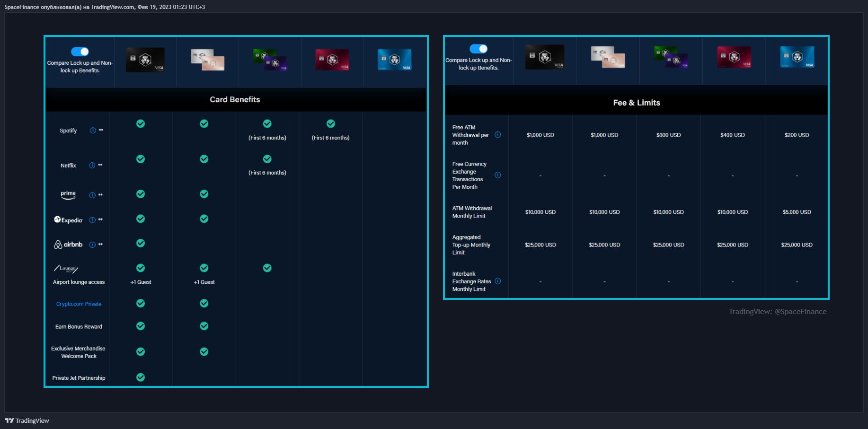Click Private Jet Partnership label

point(79,378)
